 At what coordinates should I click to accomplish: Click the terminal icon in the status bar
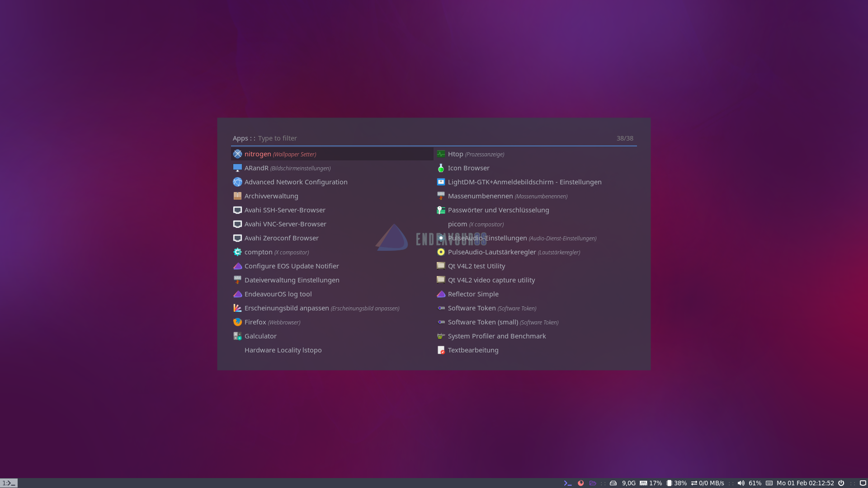(568, 483)
